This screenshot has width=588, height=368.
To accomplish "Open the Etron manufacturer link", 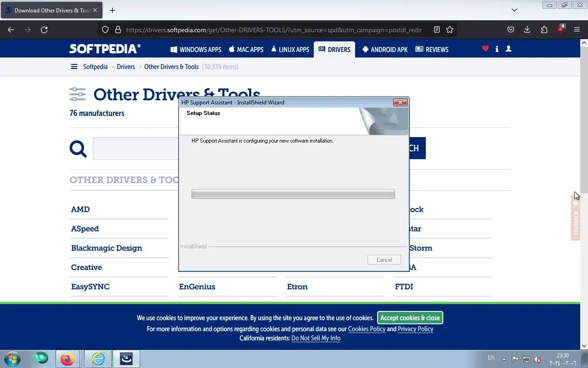I will point(297,287).
